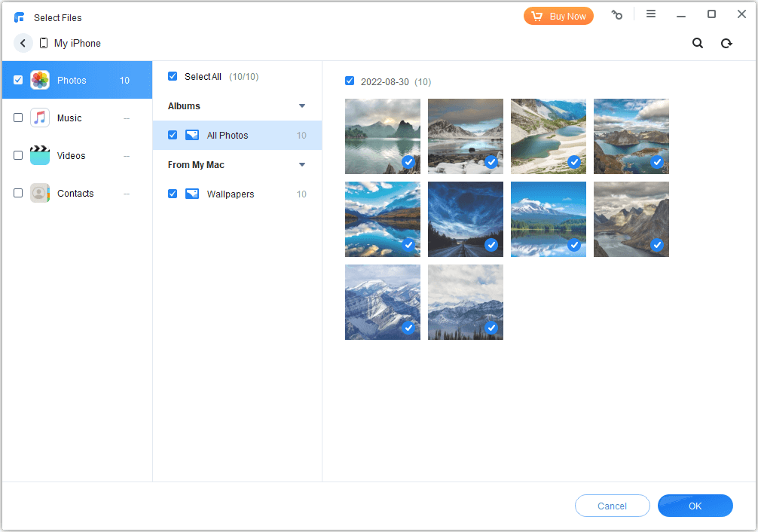Refresh the file list
The height and width of the screenshot is (532, 758).
click(x=726, y=44)
